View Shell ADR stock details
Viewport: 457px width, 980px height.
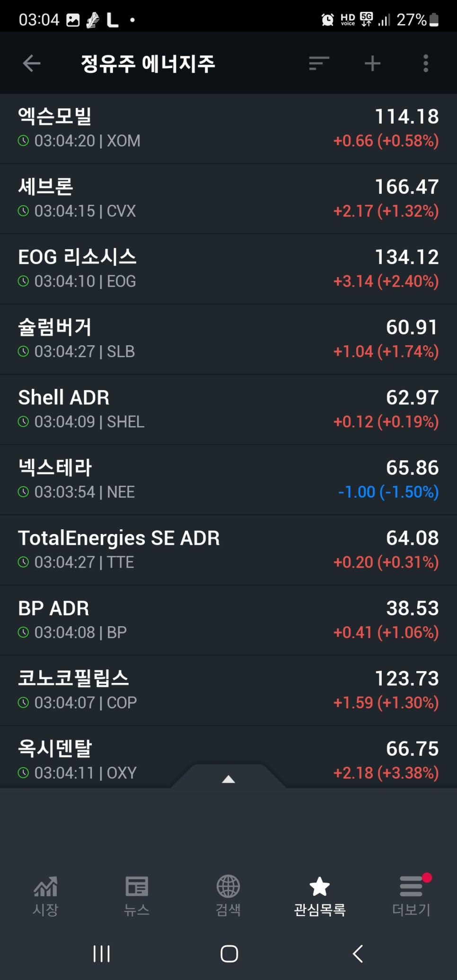click(228, 410)
